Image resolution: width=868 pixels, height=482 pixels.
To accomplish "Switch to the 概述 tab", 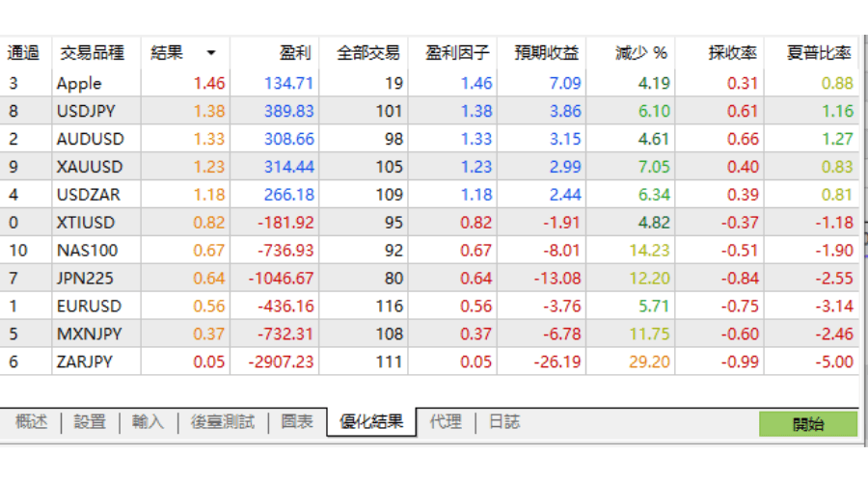I will pos(31,422).
